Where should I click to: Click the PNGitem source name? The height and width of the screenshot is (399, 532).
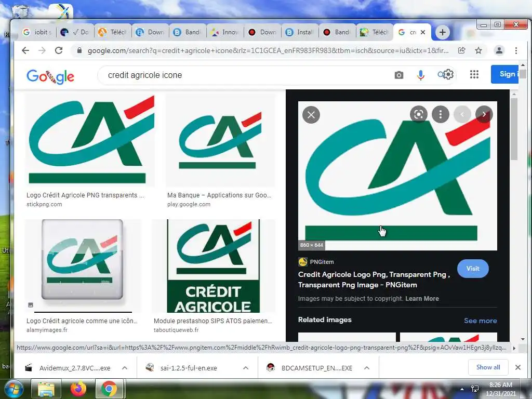click(322, 262)
